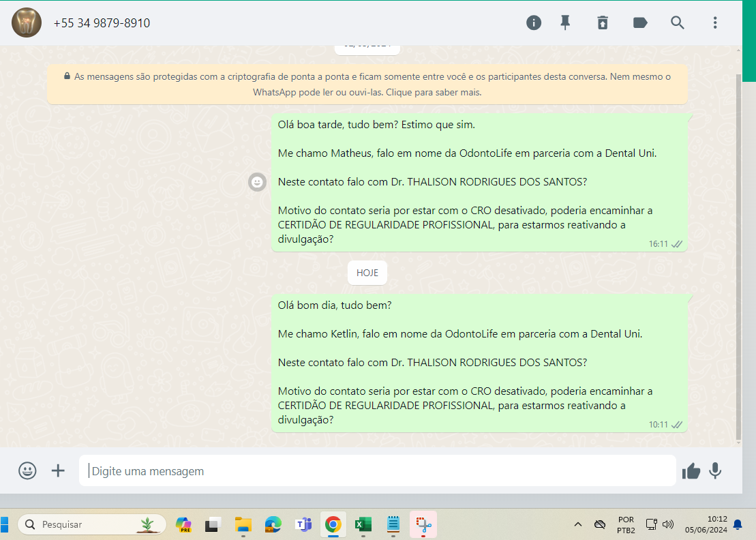Click message text 'Olá bom dia, tudo bem?'
The height and width of the screenshot is (540, 756).
[x=335, y=305]
